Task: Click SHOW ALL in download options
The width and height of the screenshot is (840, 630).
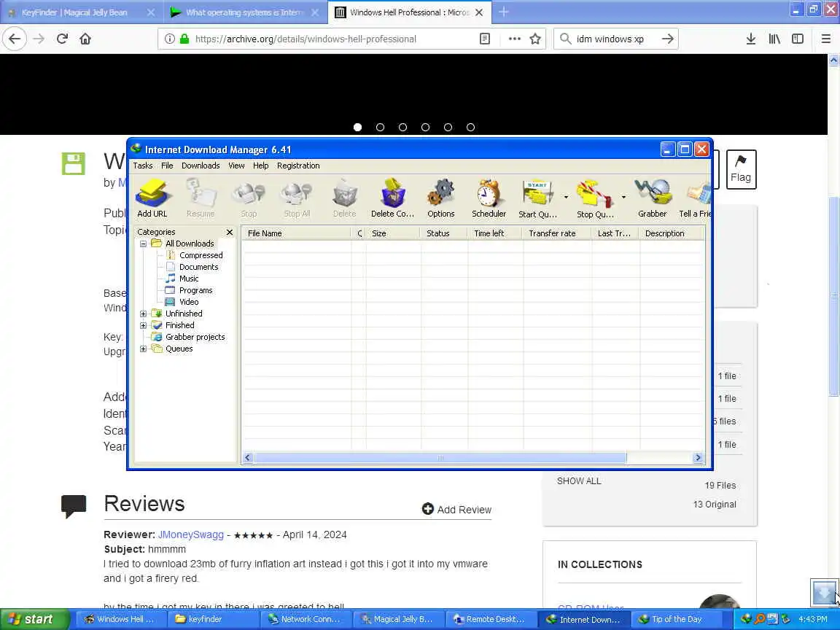Action: [578, 481]
